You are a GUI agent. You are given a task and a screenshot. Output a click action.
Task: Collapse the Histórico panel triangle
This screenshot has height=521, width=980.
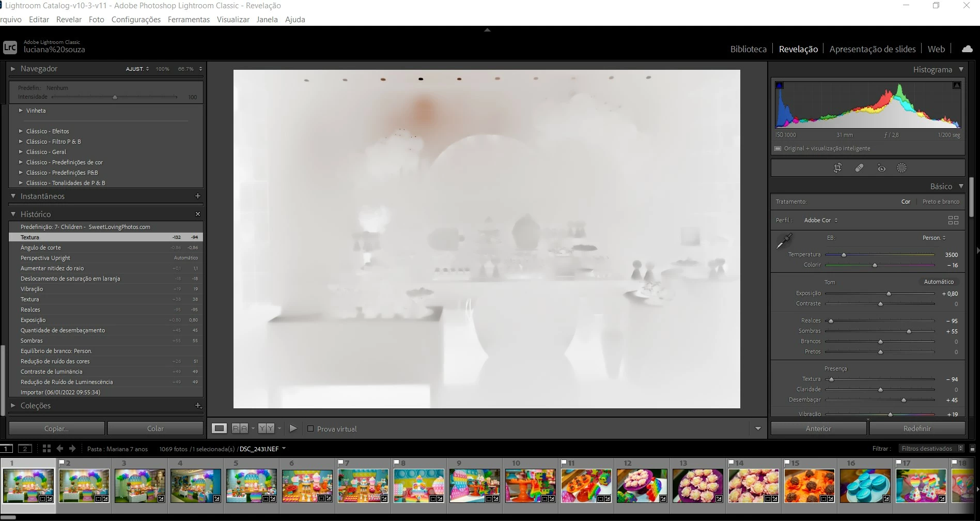pos(13,214)
